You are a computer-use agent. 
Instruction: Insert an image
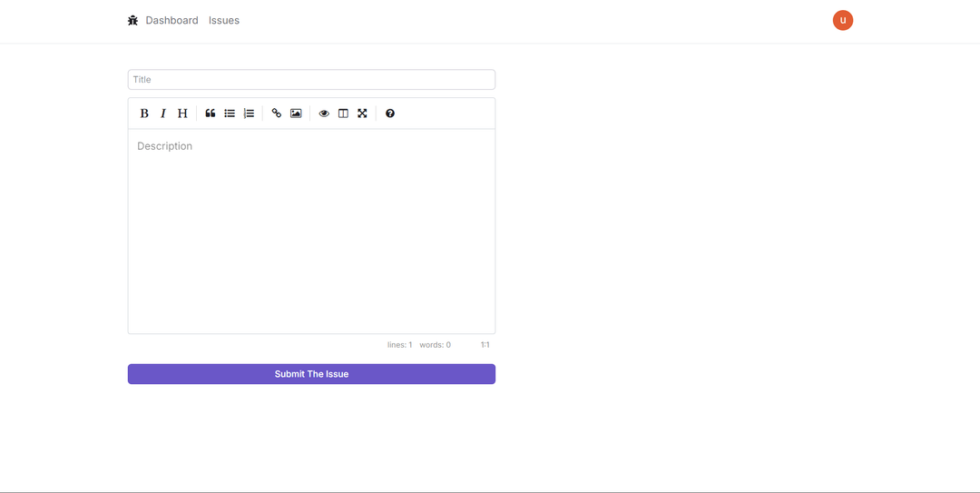296,113
